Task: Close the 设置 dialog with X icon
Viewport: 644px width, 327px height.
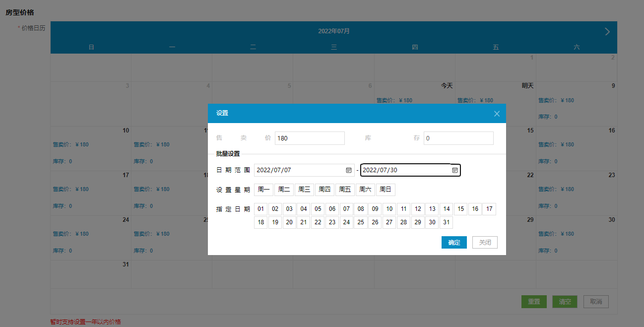Action: click(497, 114)
